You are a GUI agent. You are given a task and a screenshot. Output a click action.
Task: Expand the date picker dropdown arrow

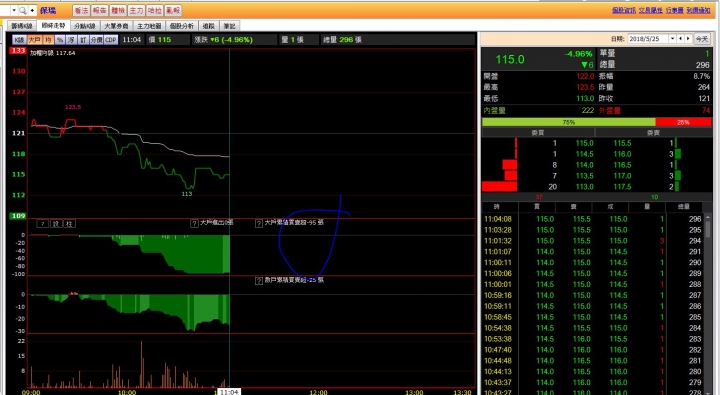pyautogui.click(x=672, y=39)
